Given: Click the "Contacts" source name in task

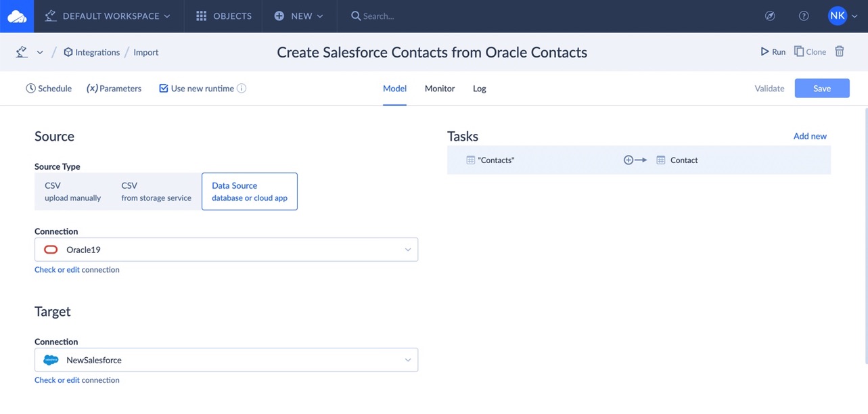Looking at the screenshot, I should (x=496, y=160).
